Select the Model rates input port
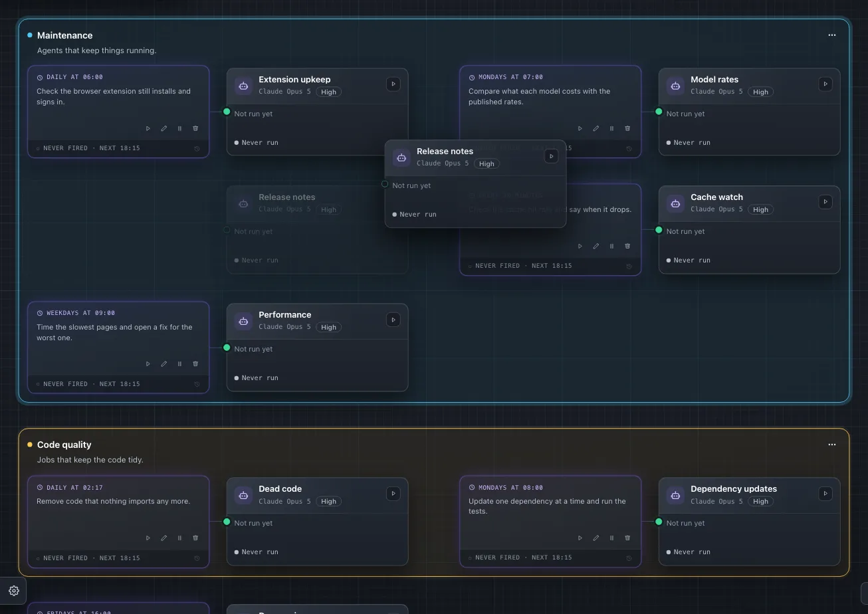The image size is (868, 614). (659, 112)
